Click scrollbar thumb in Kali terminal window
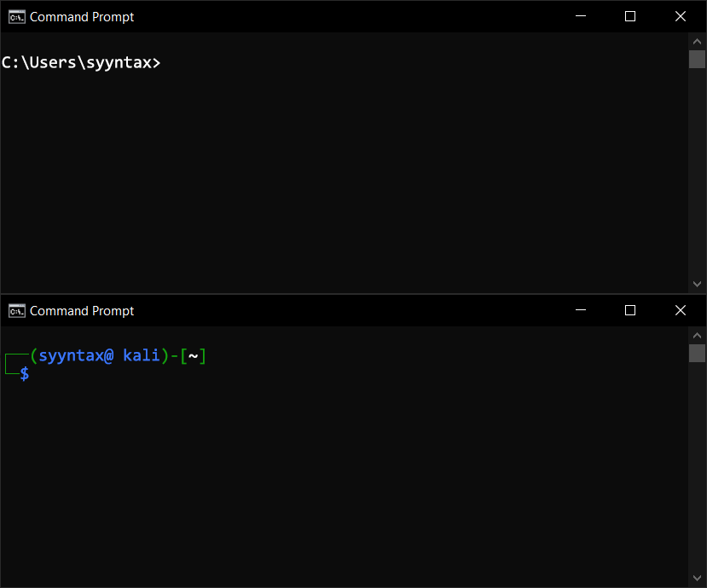The width and height of the screenshot is (707, 588). click(697, 353)
